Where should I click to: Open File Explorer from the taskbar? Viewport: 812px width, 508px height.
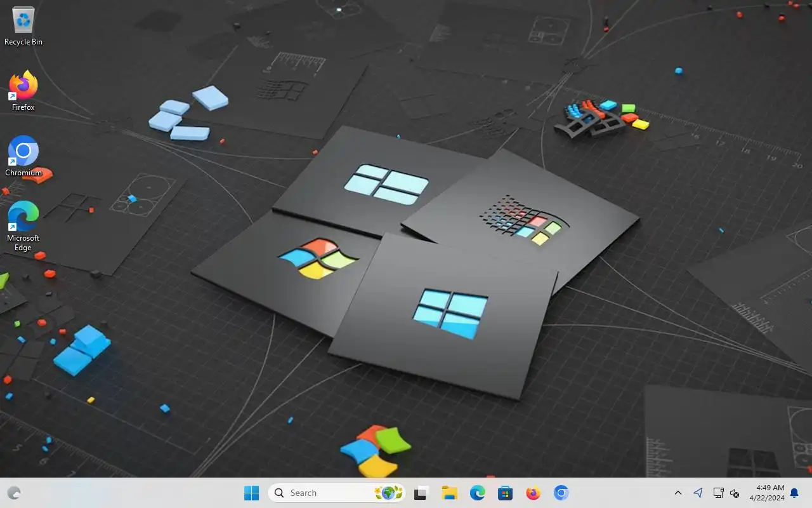tap(450, 493)
